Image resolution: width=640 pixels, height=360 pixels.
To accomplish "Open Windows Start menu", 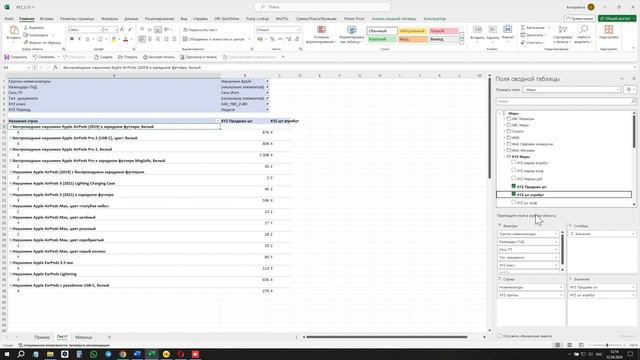I will 7,354.
